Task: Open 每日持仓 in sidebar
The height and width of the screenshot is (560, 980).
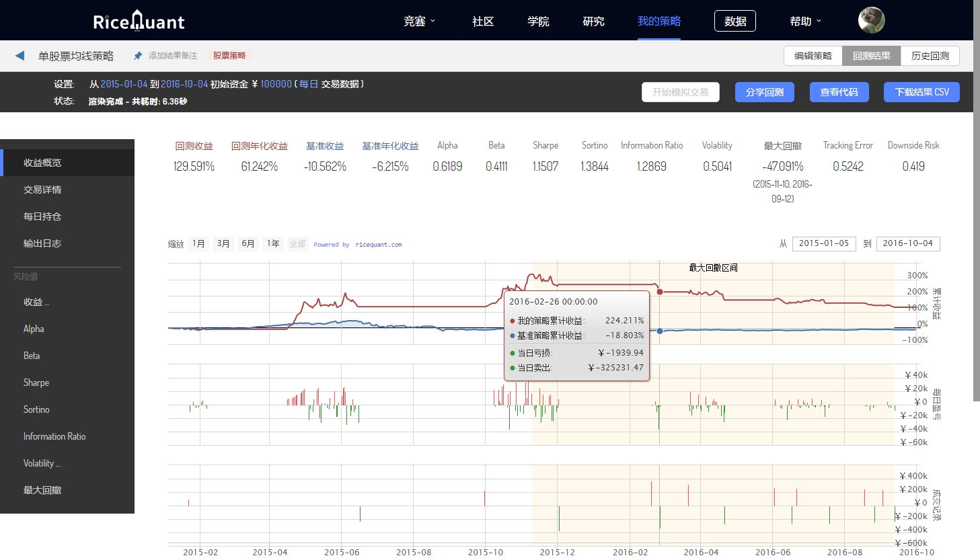Action: pyautogui.click(x=42, y=216)
